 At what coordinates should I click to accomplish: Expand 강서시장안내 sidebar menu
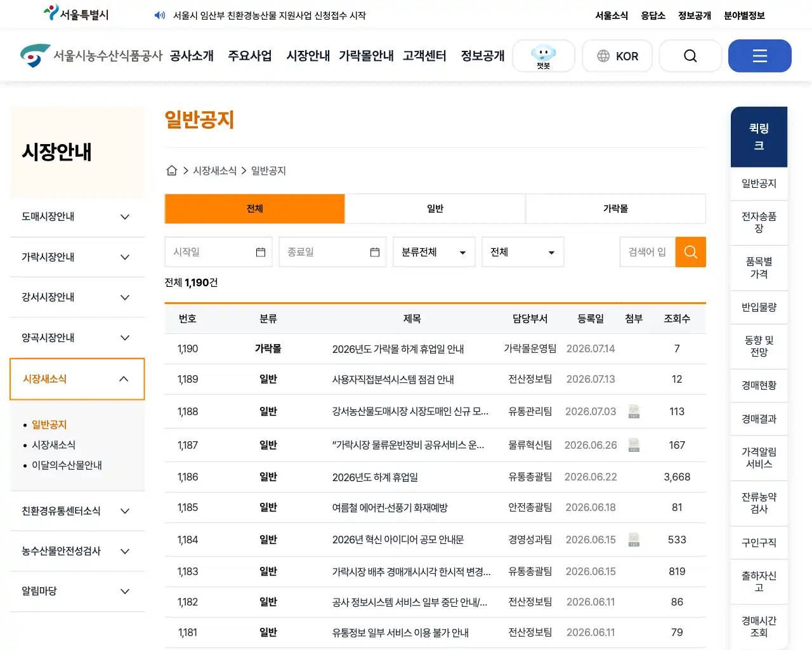tap(77, 297)
